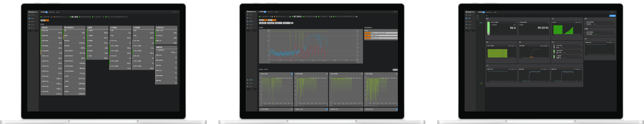Open the start date picker on middle laptop
644x124 pixels.
(263, 23)
